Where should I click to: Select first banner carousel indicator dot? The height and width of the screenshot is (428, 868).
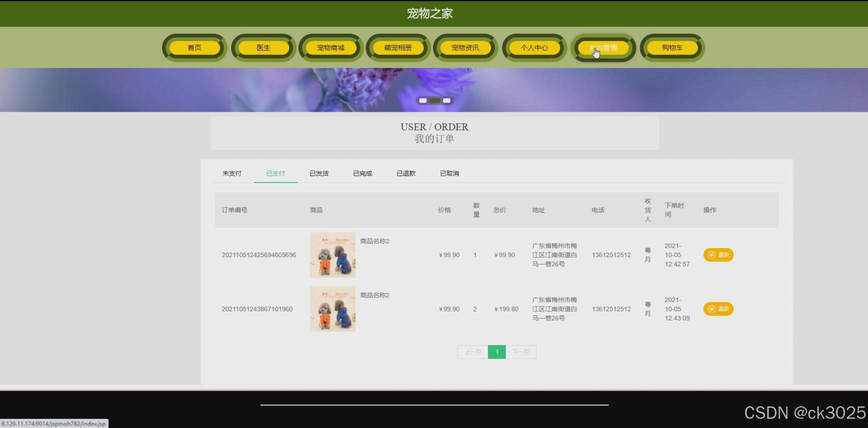(423, 100)
